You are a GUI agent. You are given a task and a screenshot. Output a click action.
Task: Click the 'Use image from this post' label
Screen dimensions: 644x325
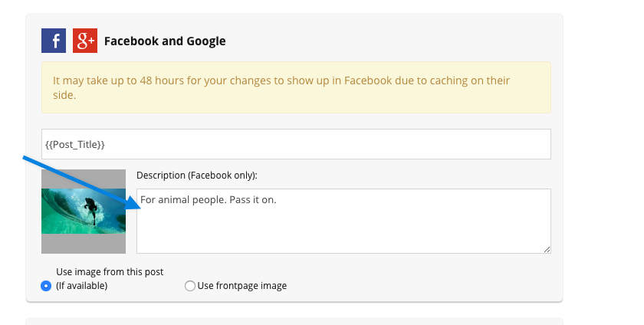coord(110,271)
